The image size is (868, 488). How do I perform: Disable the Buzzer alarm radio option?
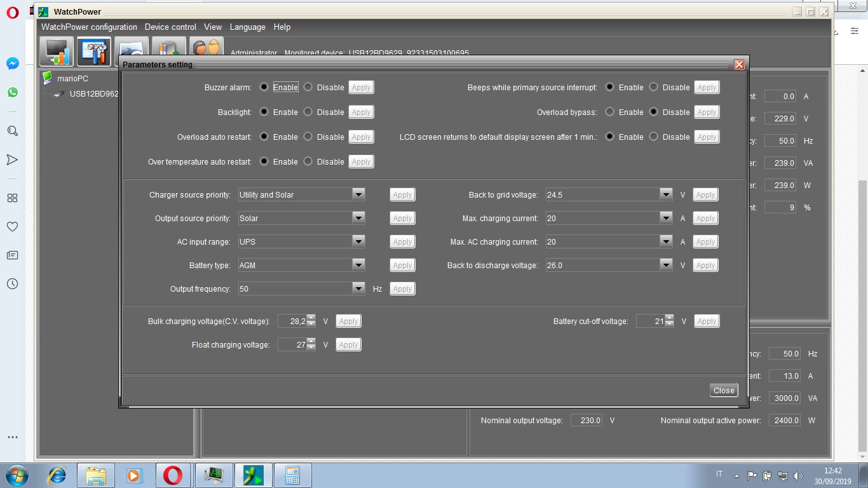tap(308, 87)
